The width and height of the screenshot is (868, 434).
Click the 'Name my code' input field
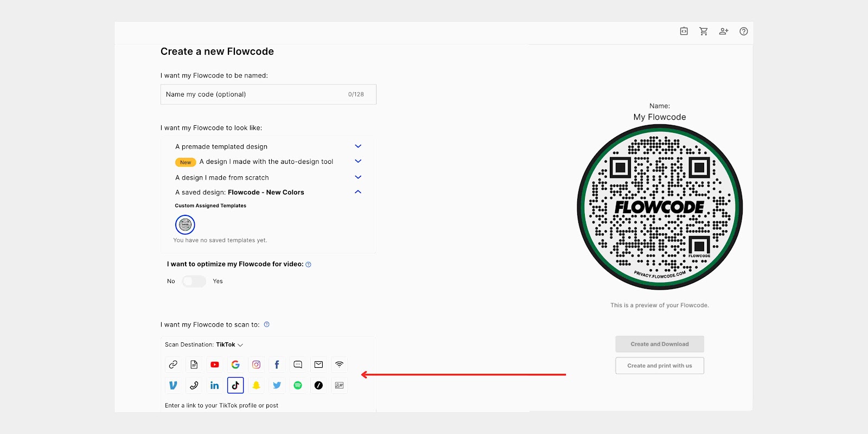coord(269,94)
